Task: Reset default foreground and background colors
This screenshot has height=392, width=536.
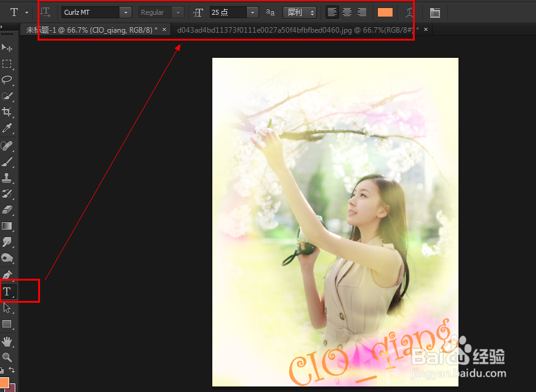Action: pos(2,370)
